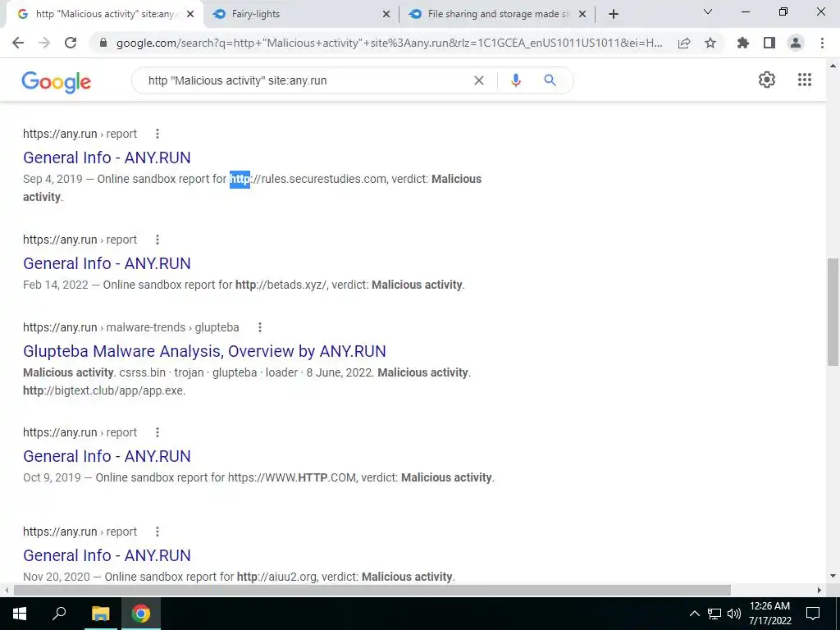
Task: Click the horizontal scrollbar thumb
Action: click(372, 590)
